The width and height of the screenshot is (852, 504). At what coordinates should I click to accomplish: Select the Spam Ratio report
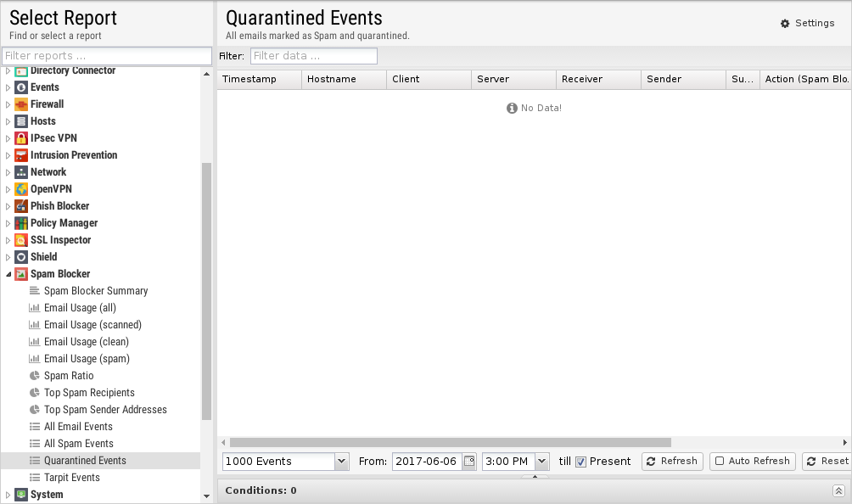pyautogui.click(x=69, y=376)
